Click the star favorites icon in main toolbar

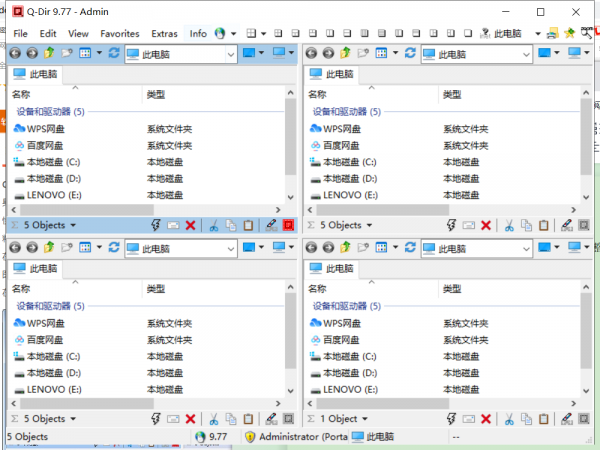coord(569,33)
